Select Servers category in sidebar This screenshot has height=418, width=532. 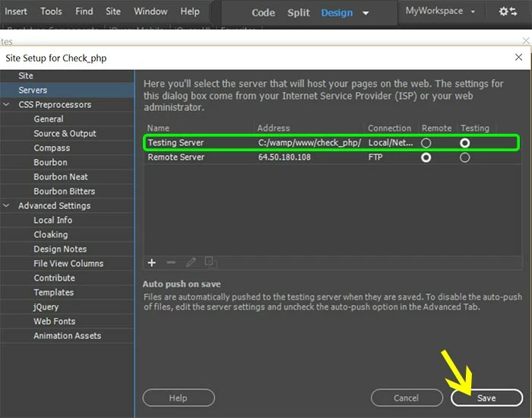(x=33, y=90)
